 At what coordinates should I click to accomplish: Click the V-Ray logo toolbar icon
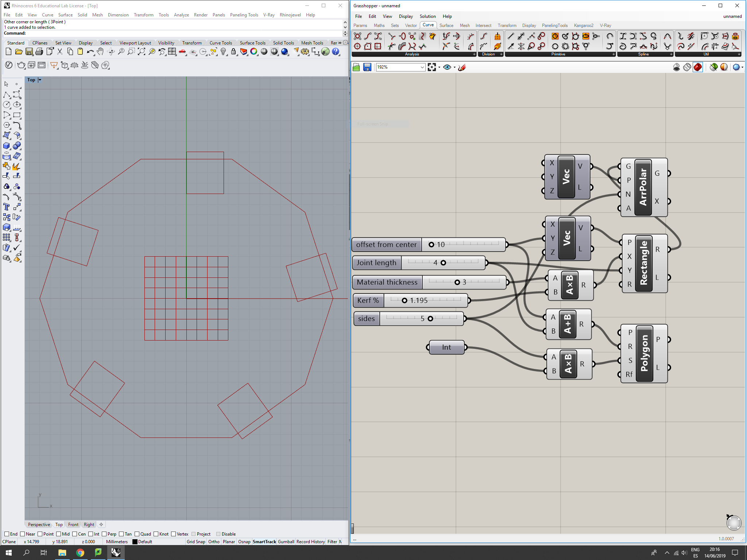pos(9,65)
